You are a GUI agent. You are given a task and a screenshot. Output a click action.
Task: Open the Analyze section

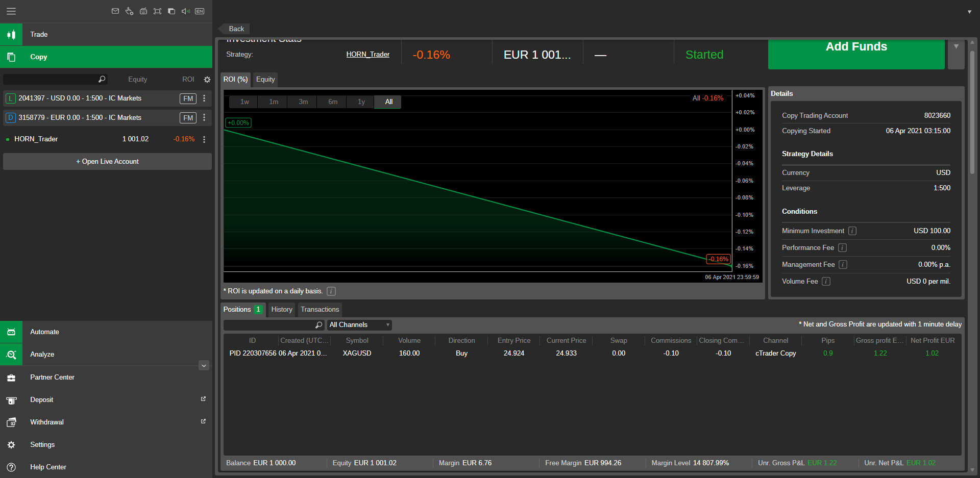pyautogui.click(x=42, y=355)
